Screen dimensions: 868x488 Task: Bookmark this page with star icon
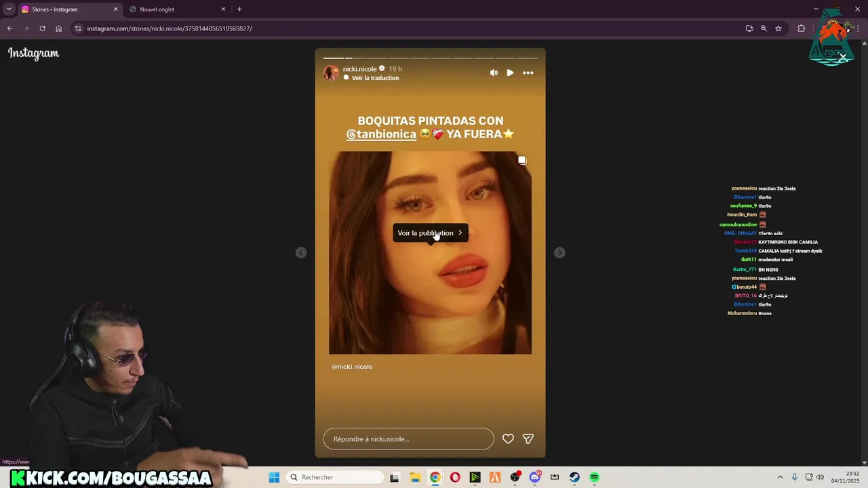click(778, 28)
